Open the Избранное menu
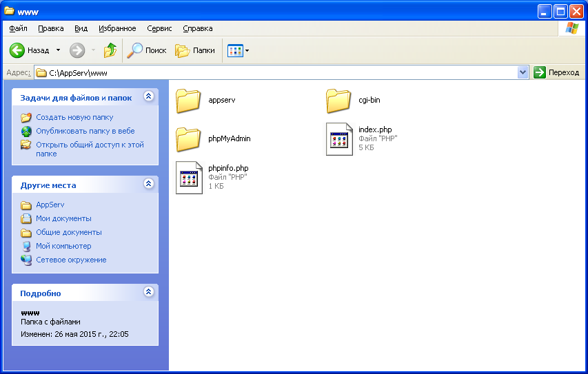The height and width of the screenshot is (374, 588). click(x=117, y=28)
